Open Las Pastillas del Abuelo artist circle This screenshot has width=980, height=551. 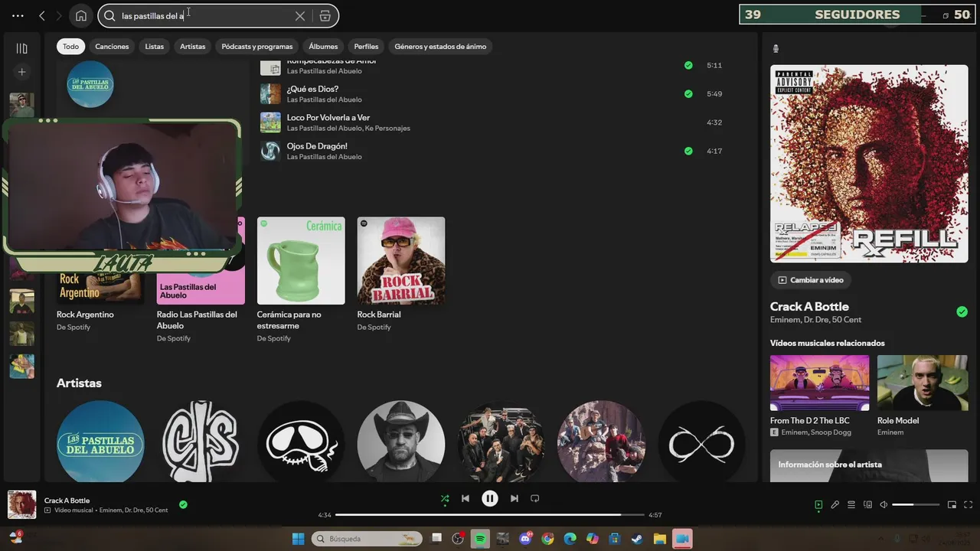100,442
